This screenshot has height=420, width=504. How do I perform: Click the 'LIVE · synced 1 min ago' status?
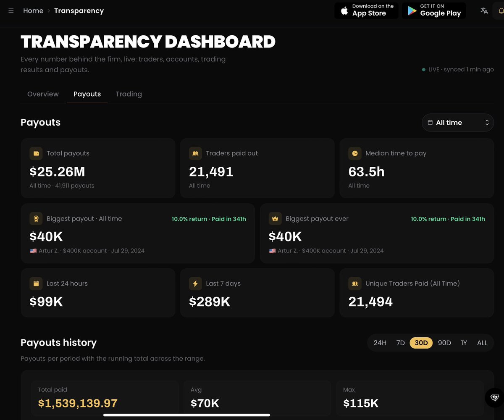coord(458,69)
